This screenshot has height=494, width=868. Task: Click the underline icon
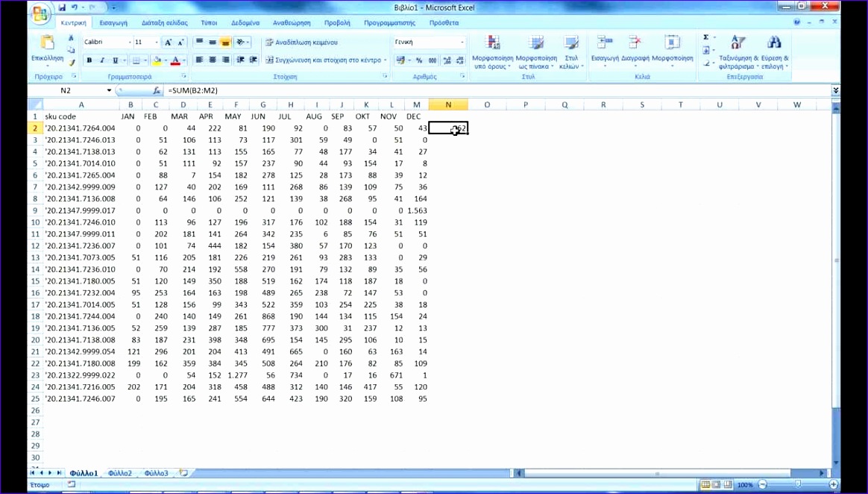pyautogui.click(x=114, y=60)
